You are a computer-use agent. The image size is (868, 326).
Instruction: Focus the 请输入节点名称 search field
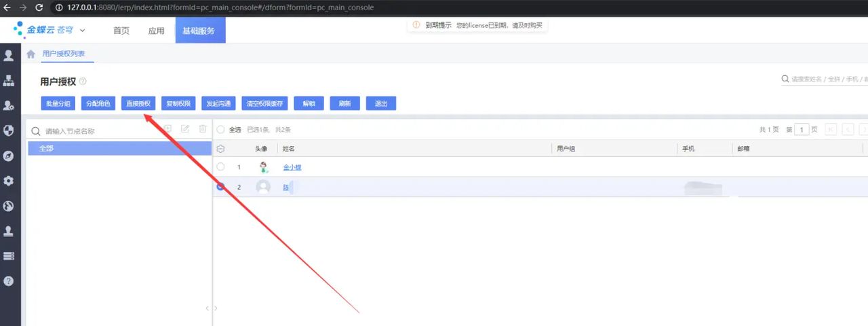(95, 131)
